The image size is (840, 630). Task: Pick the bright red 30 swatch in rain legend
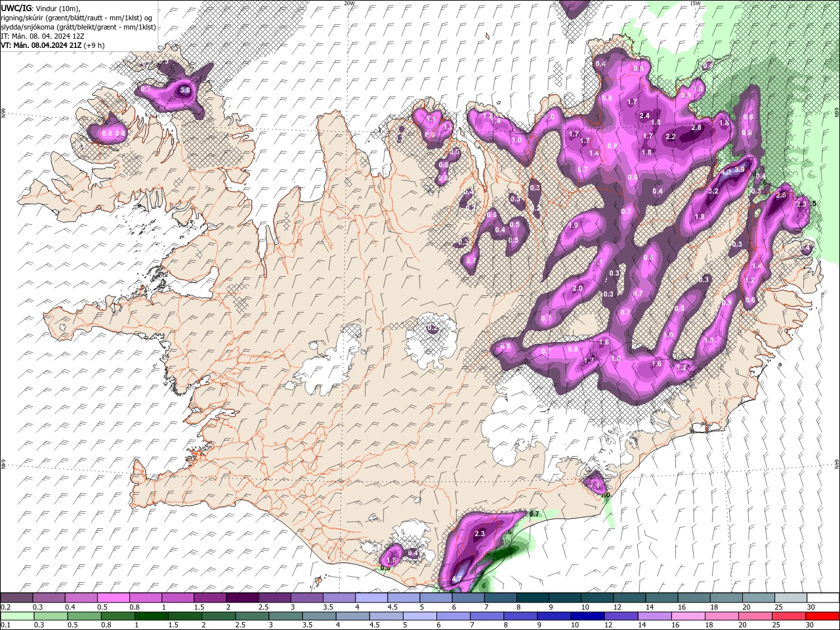(x=823, y=616)
